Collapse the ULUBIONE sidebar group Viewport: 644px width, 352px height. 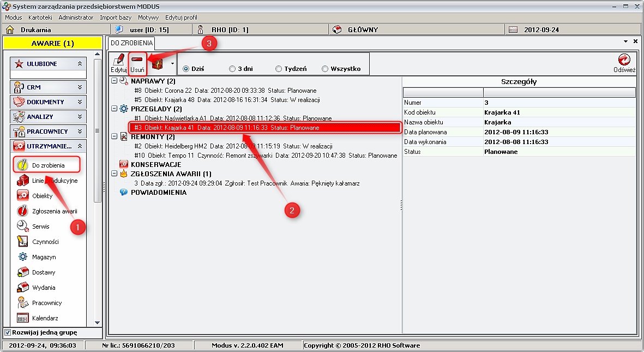point(80,64)
